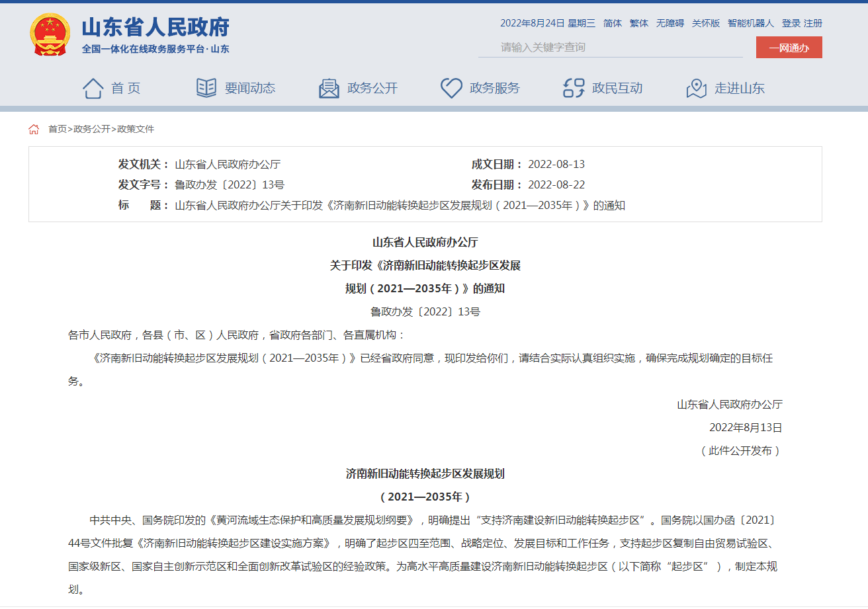
Task: Launch the 智能机器人 assistant
Action: (x=750, y=22)
